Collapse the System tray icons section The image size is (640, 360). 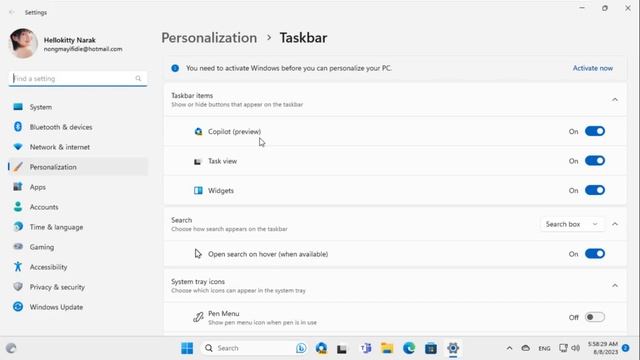pos(615,286)
